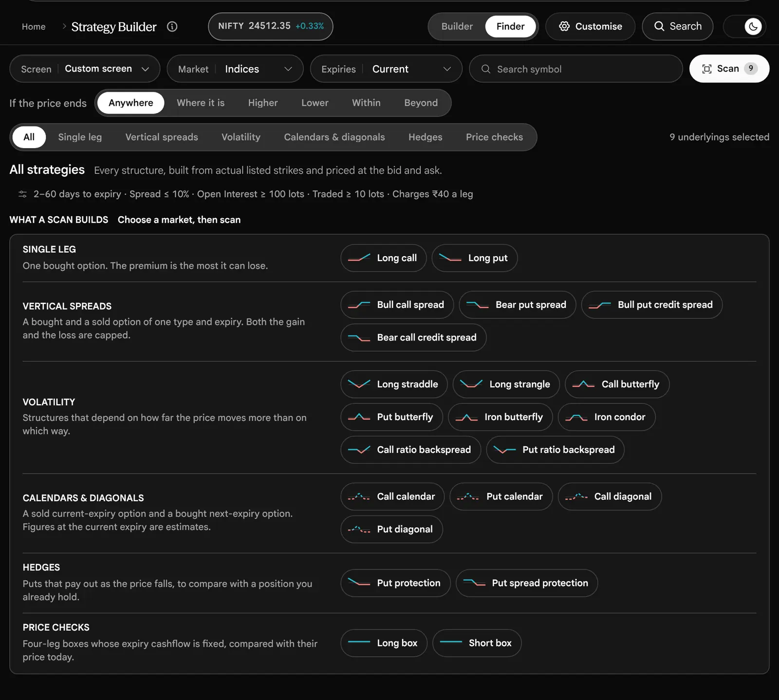The width and height of the screenshot is (779, 700).
Task: Click the Call butterfly payoff icon
Action: [583, 384]
